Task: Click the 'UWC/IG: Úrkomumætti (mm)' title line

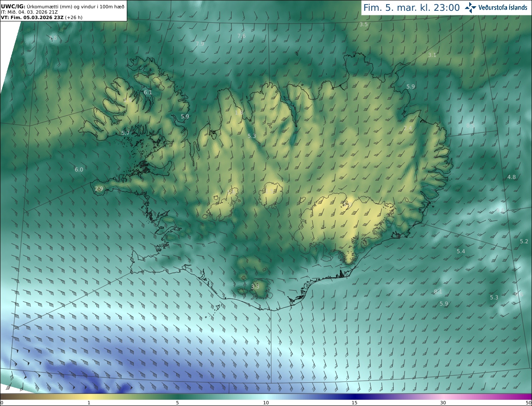Action: point(62,7)
